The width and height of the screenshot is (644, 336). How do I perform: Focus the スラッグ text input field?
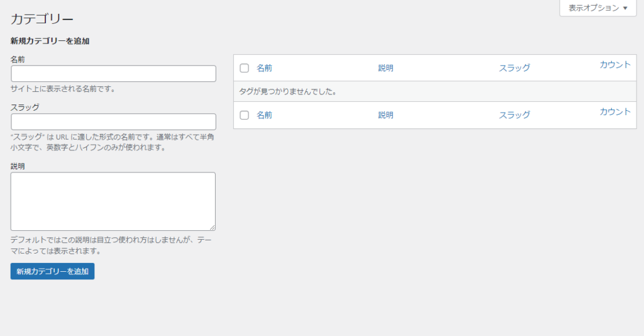(x=113, y=121)
